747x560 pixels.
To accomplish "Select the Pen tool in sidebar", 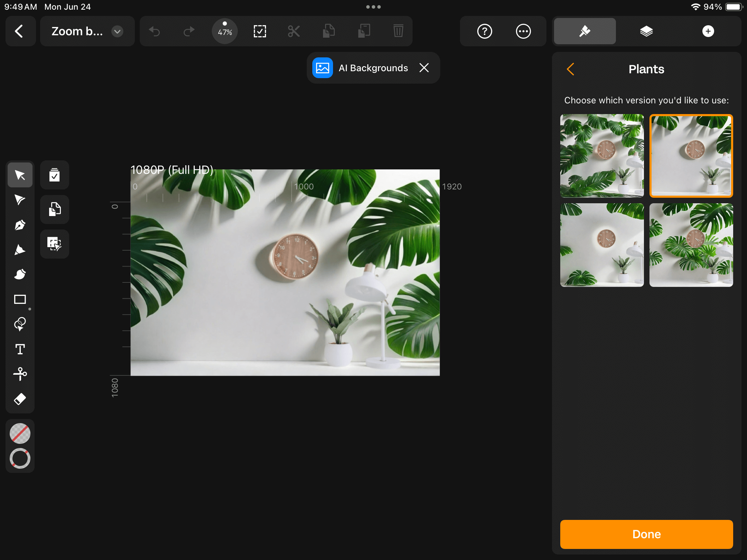I will [20, 225].
